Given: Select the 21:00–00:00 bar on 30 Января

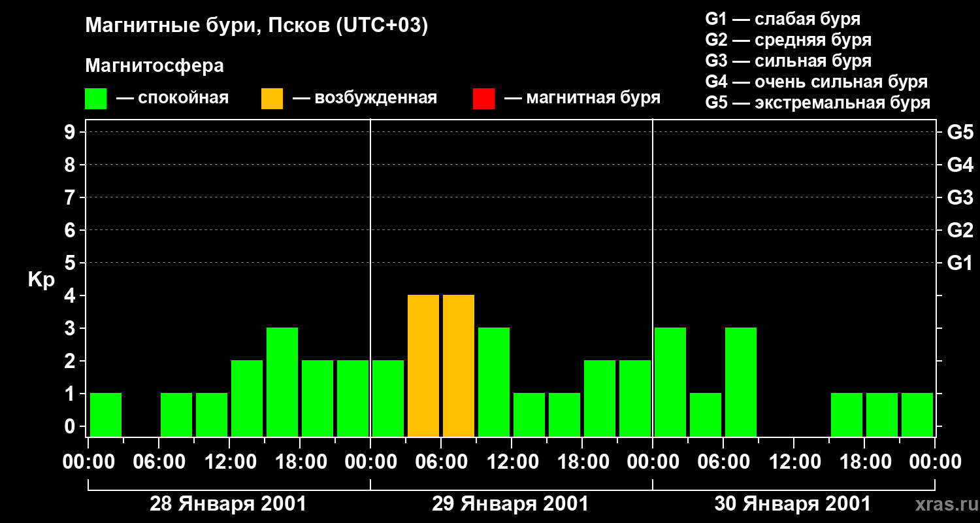Looking at the screenshot, I should pyautogui.click(x=917, y=414).
